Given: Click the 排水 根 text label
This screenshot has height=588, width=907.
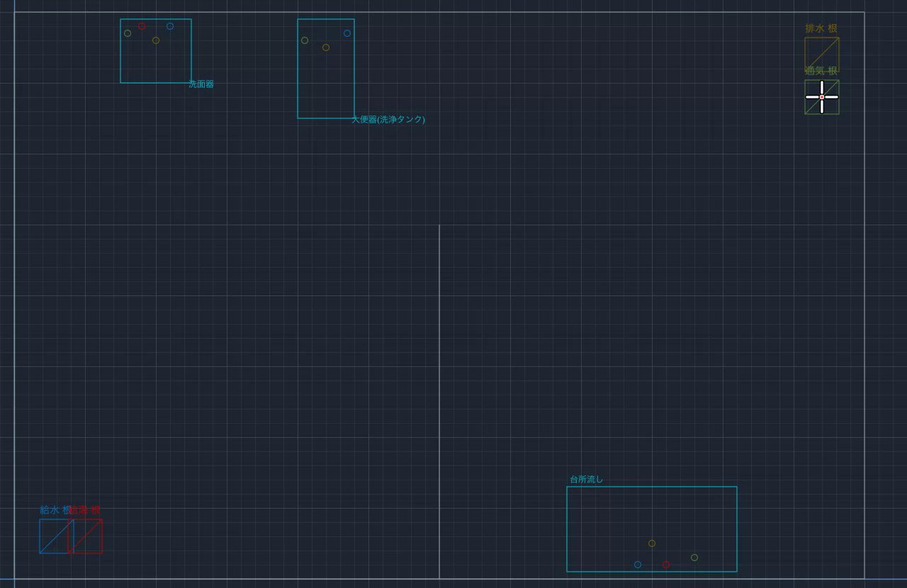Looking at the screenshot, I should (821, 29).
